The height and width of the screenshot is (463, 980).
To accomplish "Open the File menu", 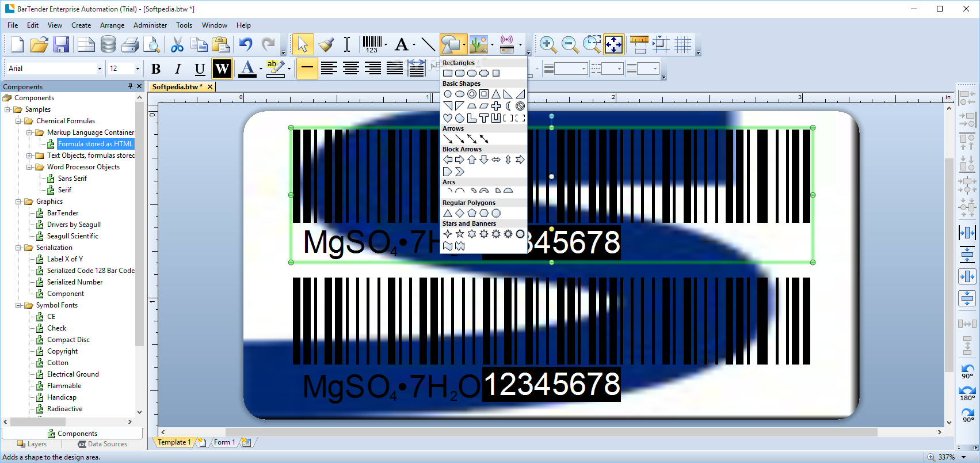I will 13,25.
